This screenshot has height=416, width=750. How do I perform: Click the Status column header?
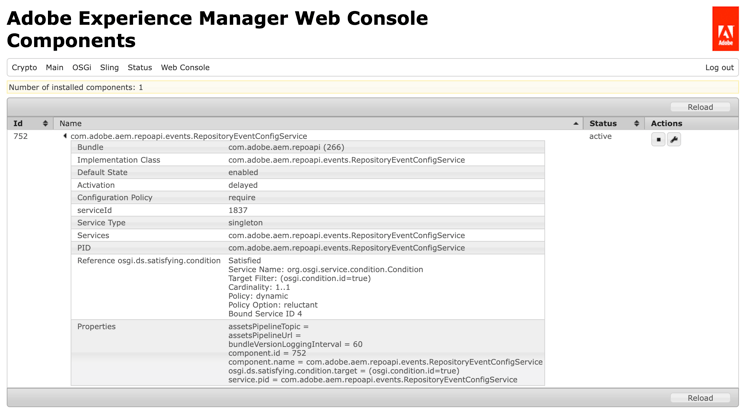tap(614, 123)
